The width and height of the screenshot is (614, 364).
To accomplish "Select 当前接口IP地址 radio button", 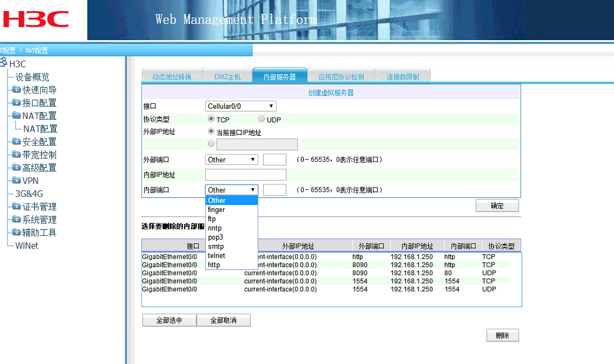I will click(211, 131).
